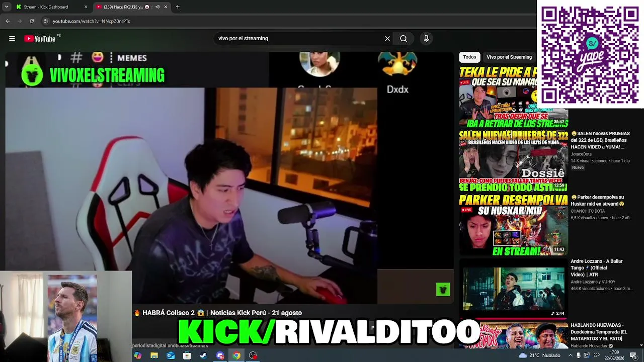The image size is (644, 362).
Task: Open the "SALEN NUEVAS PRUEBAS DE 322" thumbnail
Action: 513,161
